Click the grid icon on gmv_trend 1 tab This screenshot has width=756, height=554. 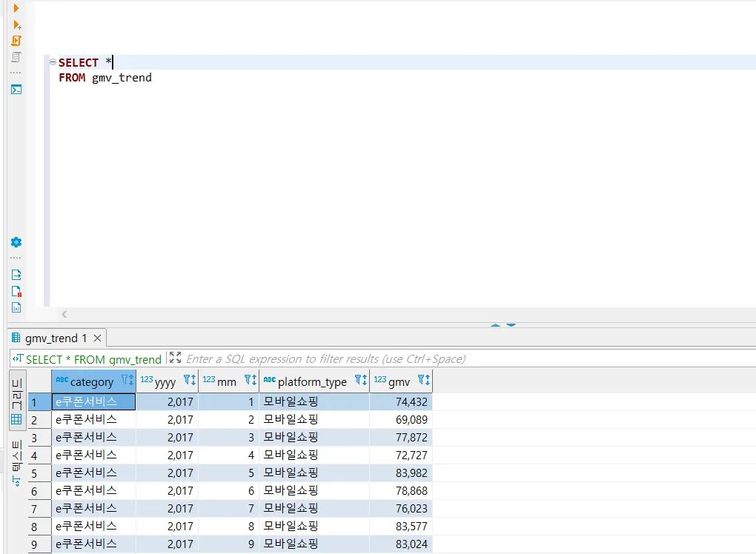point(16,337)
